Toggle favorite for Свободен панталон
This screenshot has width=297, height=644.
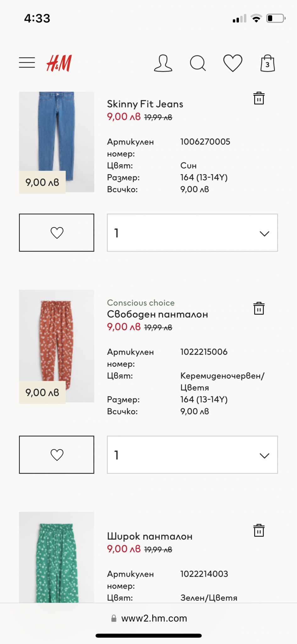(57, 455)
